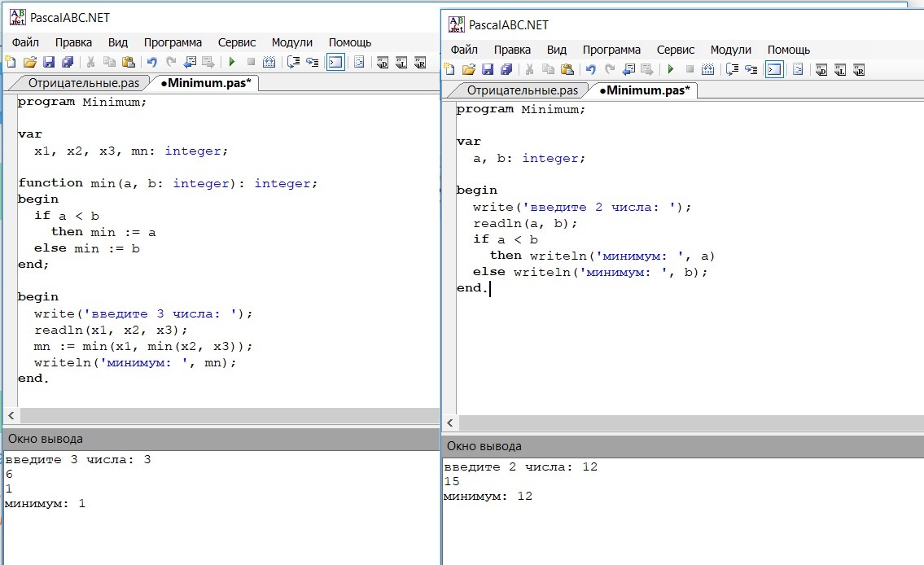This screenshot has height=565, width=924.
Task: Run program green arrow in right window
Action: (670, 69)
